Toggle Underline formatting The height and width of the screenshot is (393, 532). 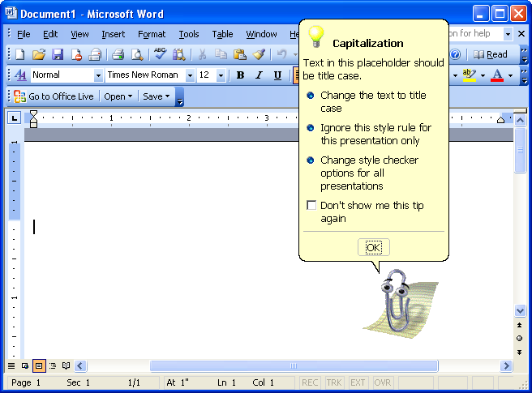(277, 75)
